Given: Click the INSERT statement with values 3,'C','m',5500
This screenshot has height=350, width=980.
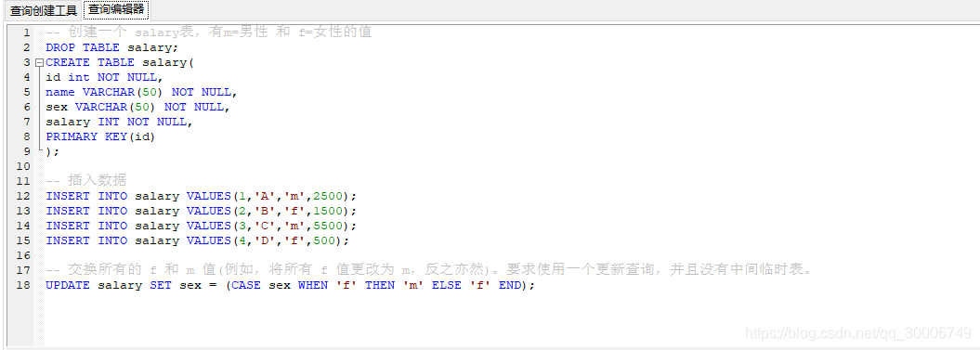Looking at the screenshot, I should (202, 226).
